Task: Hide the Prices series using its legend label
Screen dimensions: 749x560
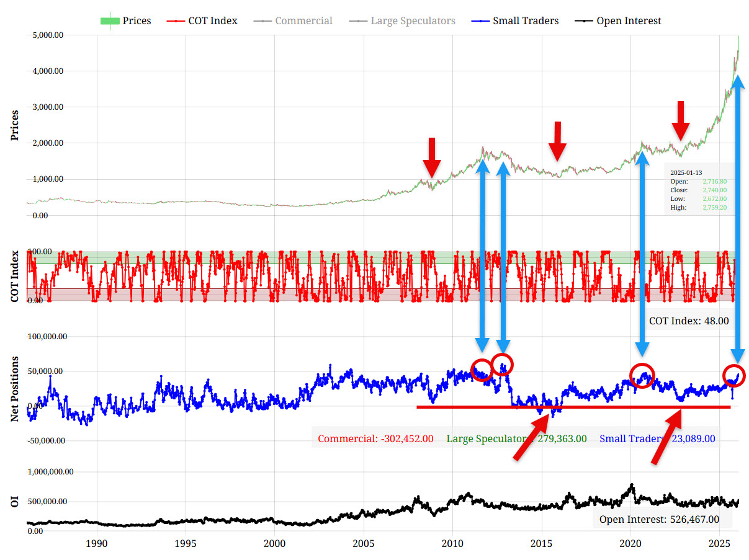Action: pyautogui.click(x=137, y=21)
